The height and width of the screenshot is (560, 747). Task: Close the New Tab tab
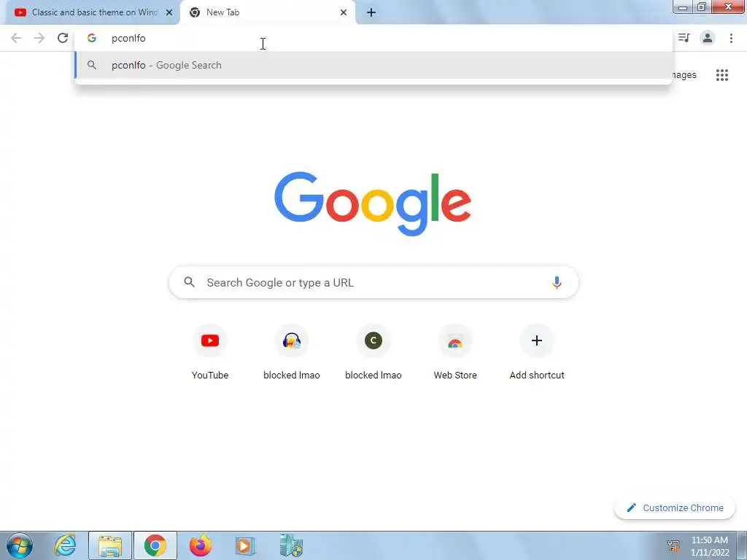344,12
